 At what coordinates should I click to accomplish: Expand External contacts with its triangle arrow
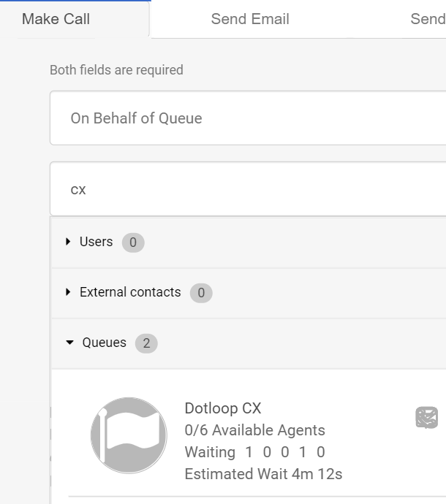(69, 292)
